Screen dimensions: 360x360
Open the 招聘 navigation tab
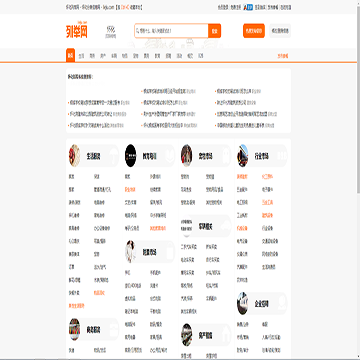point(168,56)
